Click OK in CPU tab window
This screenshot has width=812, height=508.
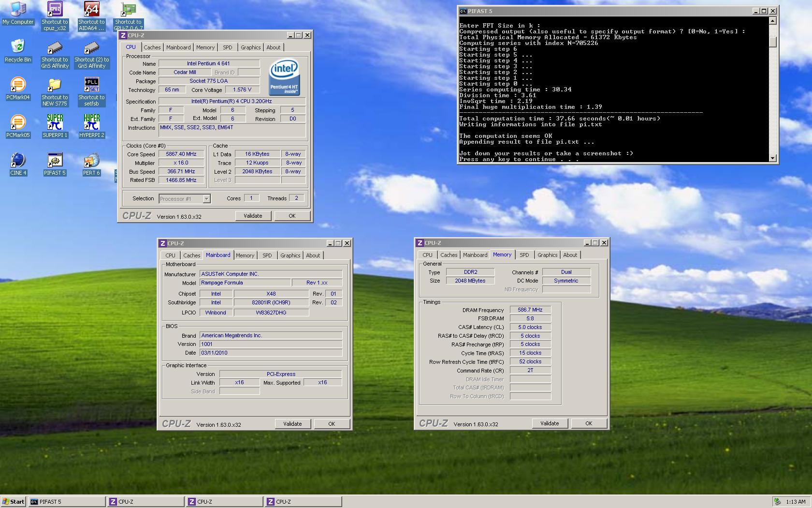point(292,216)
